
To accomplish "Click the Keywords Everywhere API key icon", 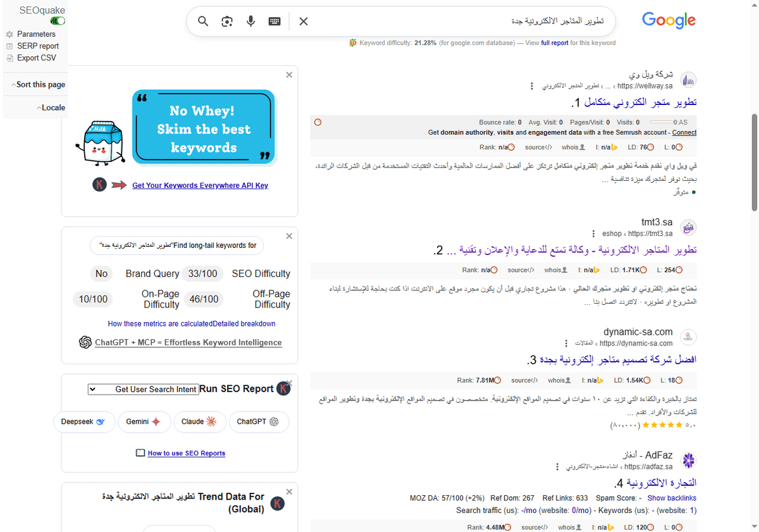I will click(x=100, y=185).
